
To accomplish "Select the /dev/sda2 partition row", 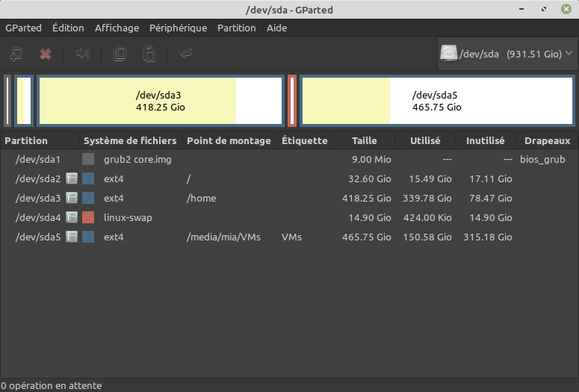I will coord(290,178).
